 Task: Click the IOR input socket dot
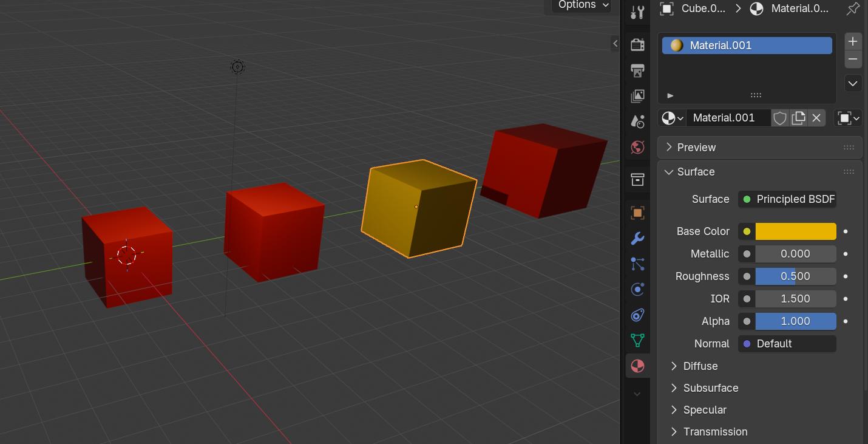point(747,299)
